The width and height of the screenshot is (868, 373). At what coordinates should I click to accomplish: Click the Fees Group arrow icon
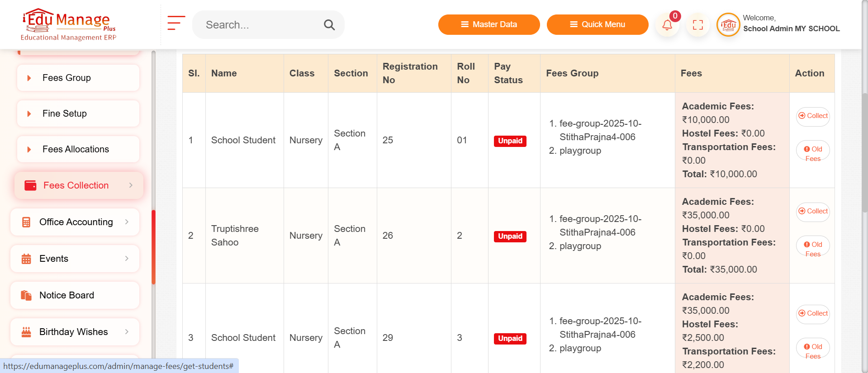click(29, 78)
